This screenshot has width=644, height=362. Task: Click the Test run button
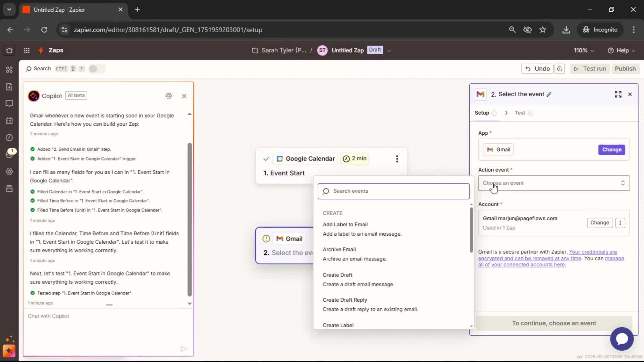[590, 69]
